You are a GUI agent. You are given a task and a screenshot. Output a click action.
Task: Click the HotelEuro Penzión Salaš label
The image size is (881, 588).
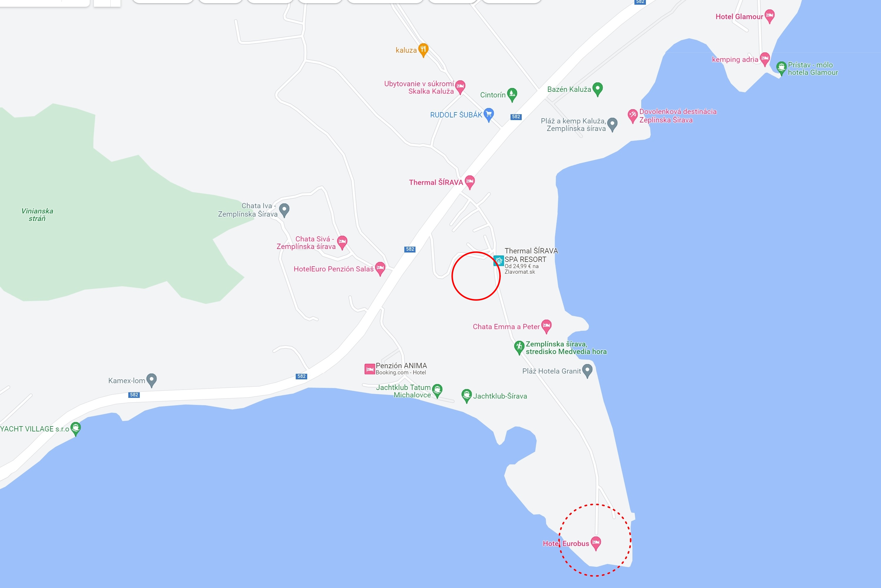click(334, 269)
